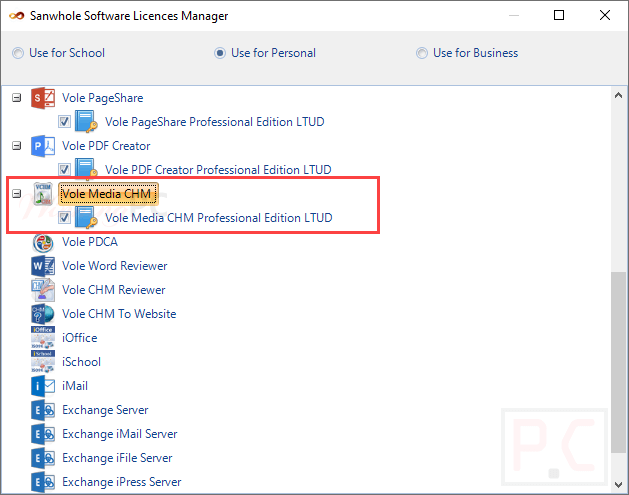Viewport: 629px width, 495px height.
Task: Select the Vole Word Reviewer label
Action: click(114, 266)
